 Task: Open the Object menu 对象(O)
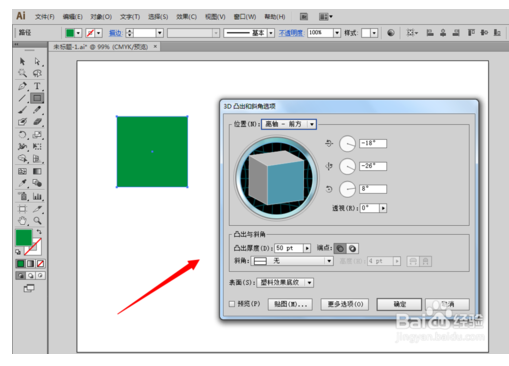point(101,17)
